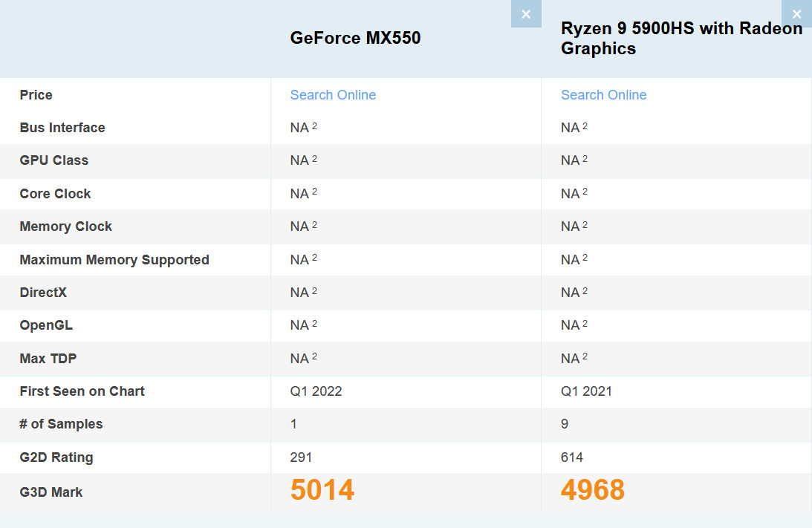
Task: Click OpenGL NA value for Ryzen
Action: click(574, 325)
